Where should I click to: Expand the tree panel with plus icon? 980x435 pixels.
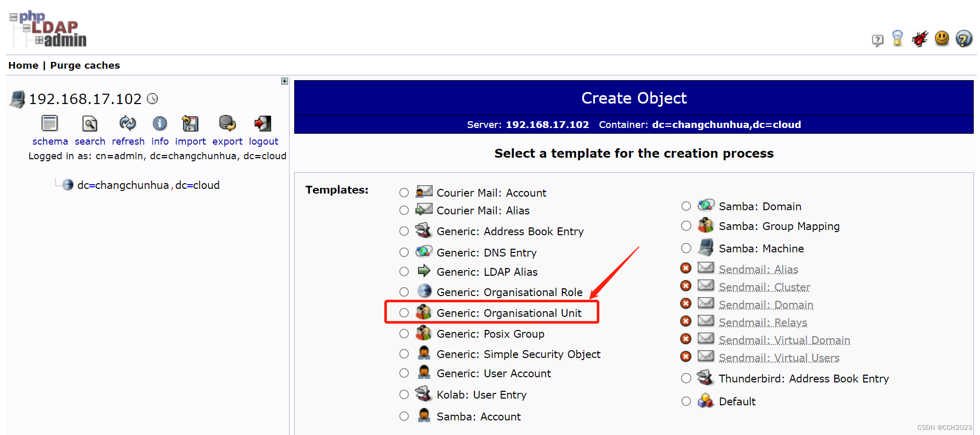[x=284, y=81]
